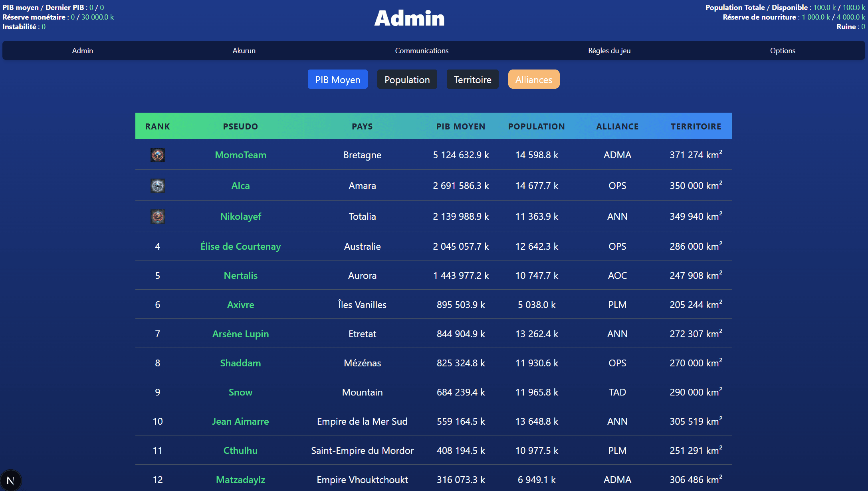Viewport: 868px width, 491px height.
Task: Click the Next.js dev tools icon
Action: pos(11,481)
